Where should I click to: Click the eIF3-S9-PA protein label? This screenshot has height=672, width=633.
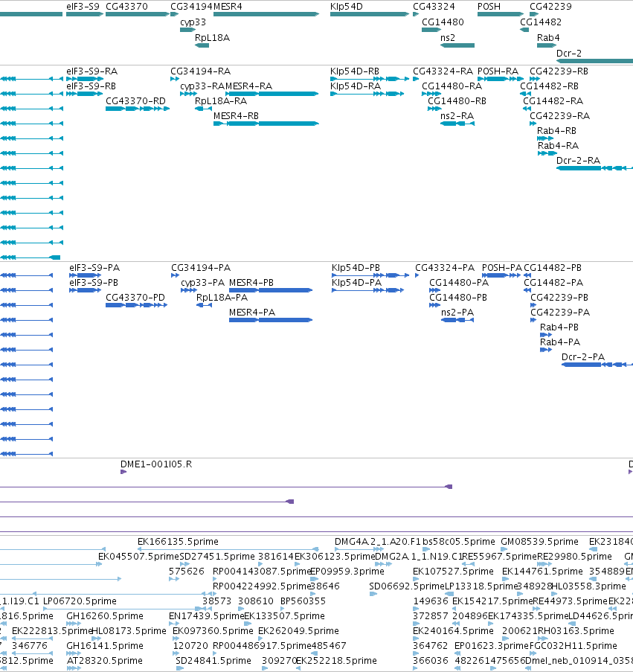94,268
